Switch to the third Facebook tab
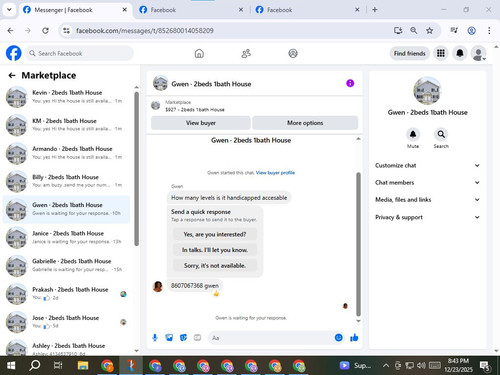This screenshot has width=500, height=375. pyautogui.click(x=308, y=10)
